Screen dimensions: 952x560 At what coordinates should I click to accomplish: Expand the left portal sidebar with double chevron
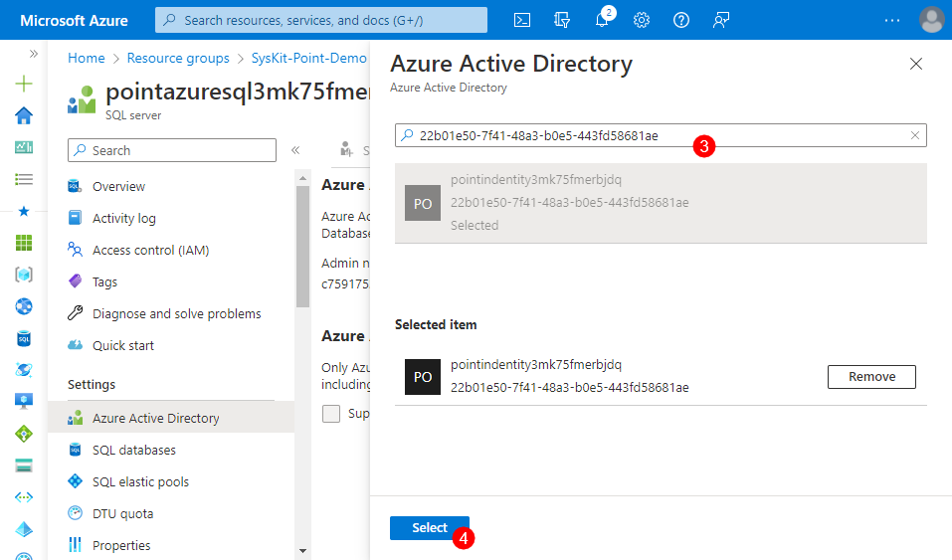click(34, 54)
